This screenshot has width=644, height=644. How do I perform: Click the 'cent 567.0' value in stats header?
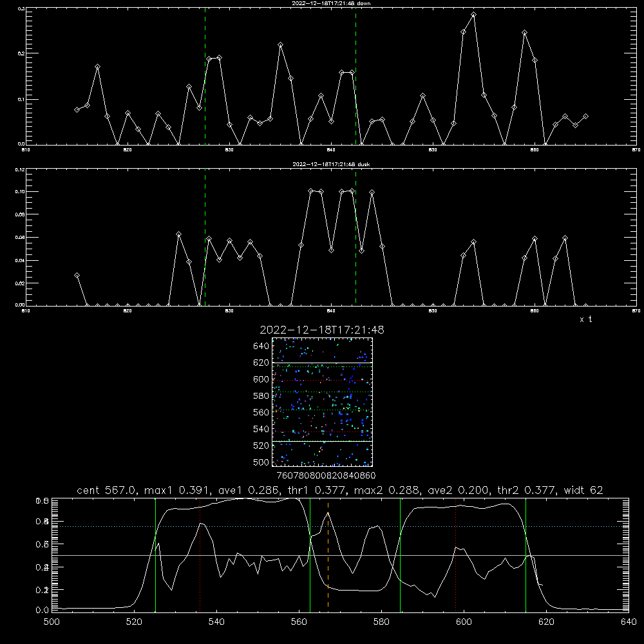[107, 490]
